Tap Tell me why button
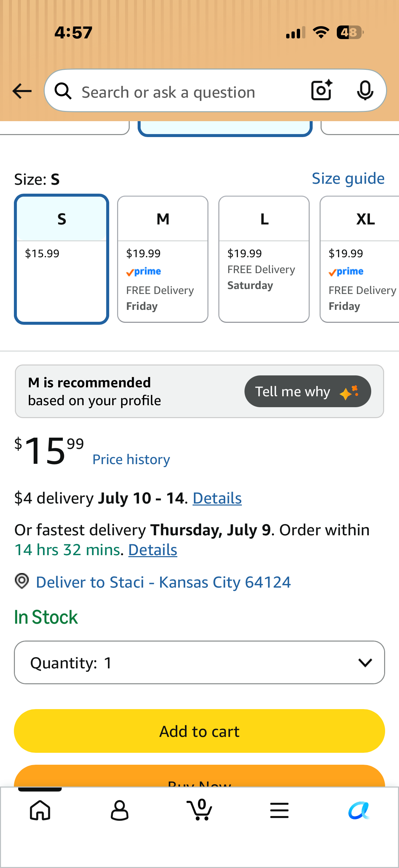Viewport: 399px width, 868px height. [x=308, y=391]
